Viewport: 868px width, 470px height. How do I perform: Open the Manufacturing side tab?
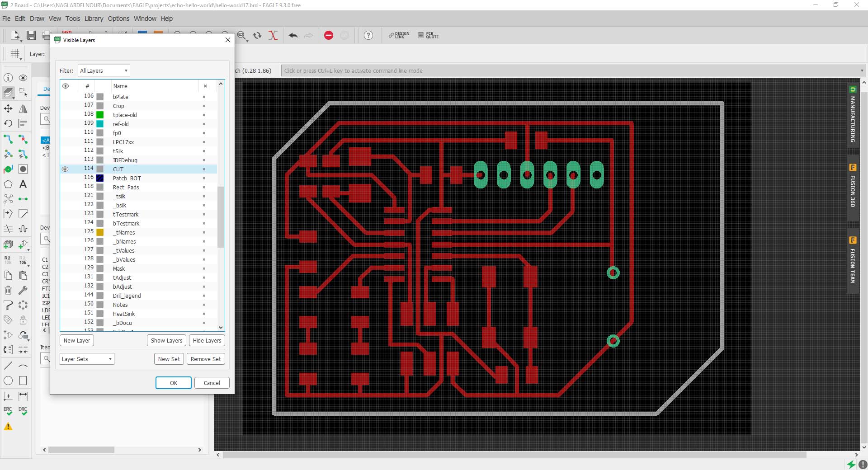point(853,115)
